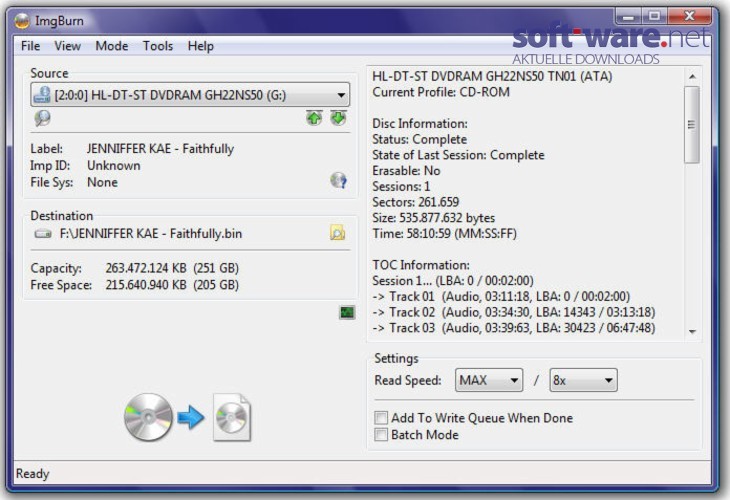Image resolution: width=730 pixels, height=500 pixels.
Task: Open the View menu
Action: point(68,46)
